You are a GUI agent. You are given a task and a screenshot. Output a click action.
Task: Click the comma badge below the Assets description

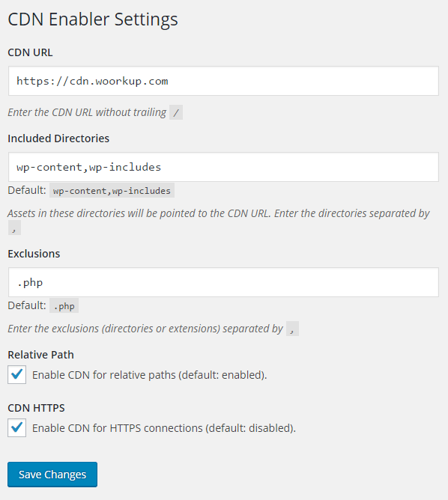(x=14, y=228)
